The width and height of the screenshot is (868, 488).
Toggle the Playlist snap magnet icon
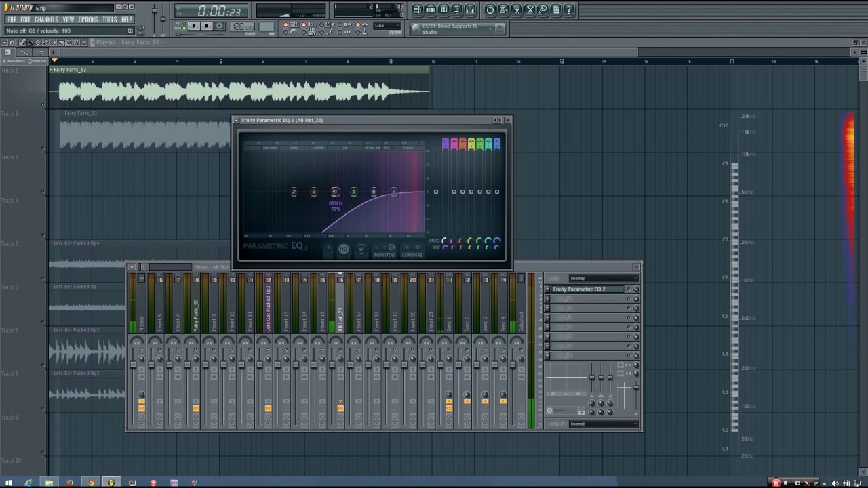(x=12, y=42)
